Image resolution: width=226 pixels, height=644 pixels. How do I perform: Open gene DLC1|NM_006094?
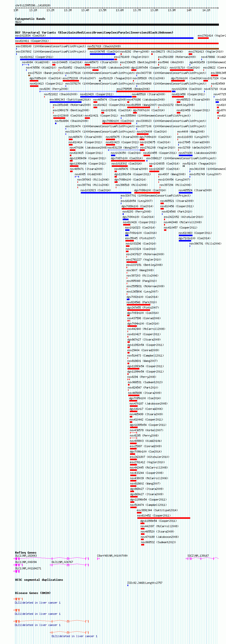click(x=26, y=562)
